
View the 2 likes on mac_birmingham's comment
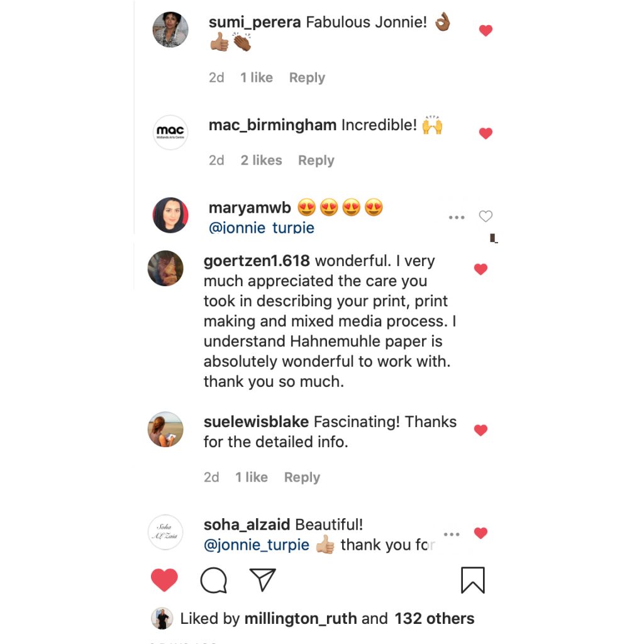[261, 160]
